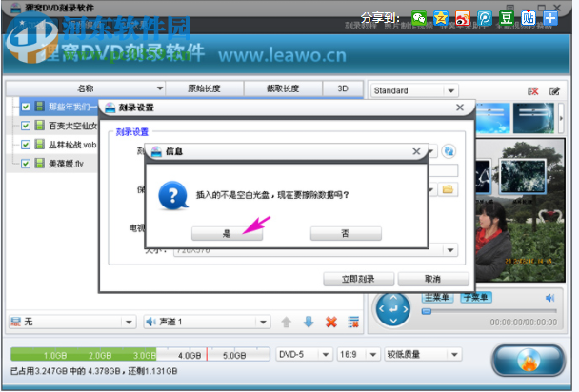Delete selected video with red X

331,322
